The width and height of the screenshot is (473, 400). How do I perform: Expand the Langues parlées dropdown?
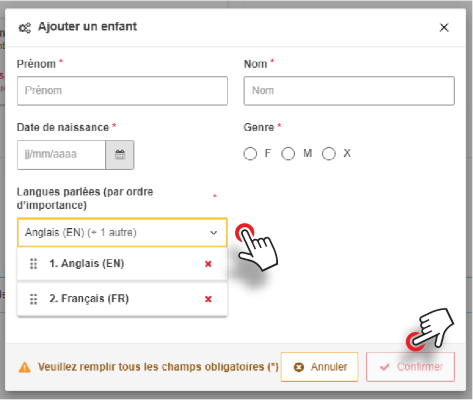pyautogui.click(x=122, y=232)
